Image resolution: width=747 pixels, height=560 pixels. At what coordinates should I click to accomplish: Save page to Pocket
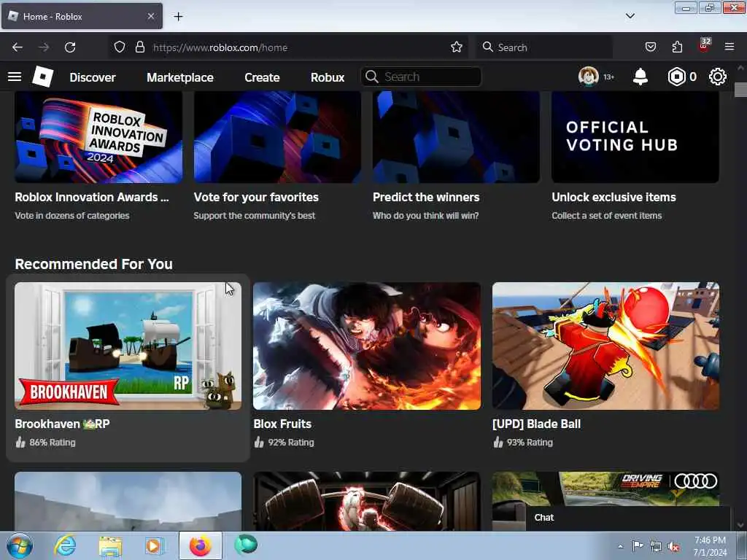pos(650,47)
